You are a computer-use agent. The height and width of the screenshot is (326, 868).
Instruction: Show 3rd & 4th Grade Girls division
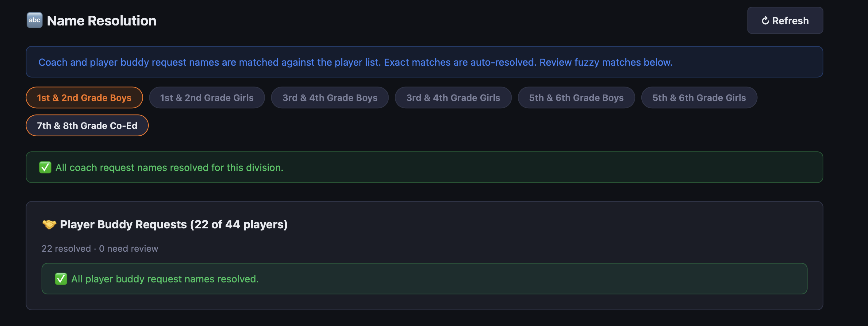tap(453, 98)
